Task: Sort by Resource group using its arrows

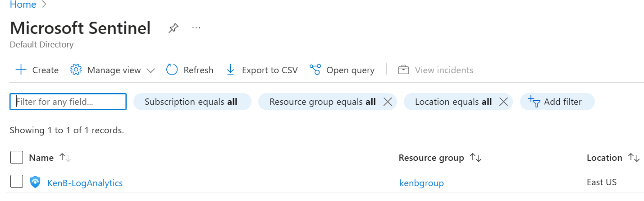Action: tap(476, 158)
